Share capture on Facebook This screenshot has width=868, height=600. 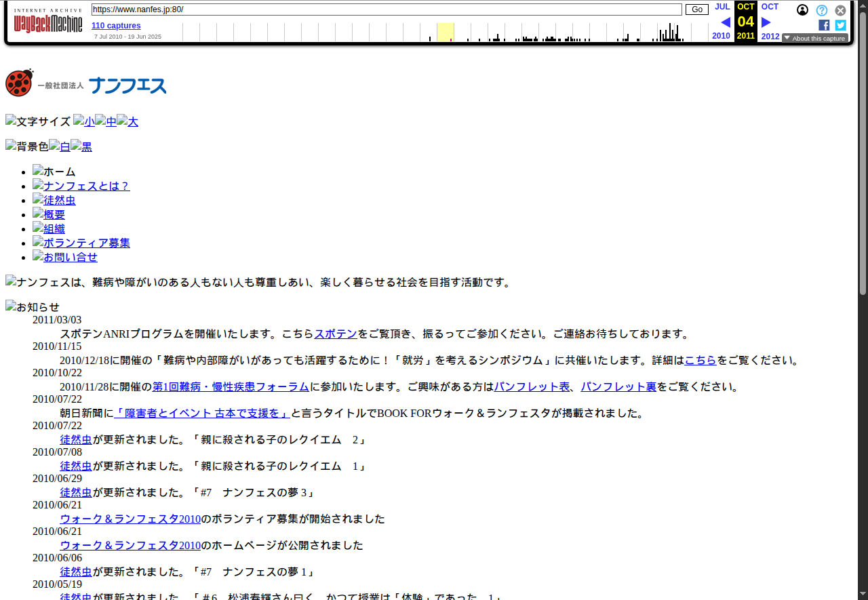[824, 25]
